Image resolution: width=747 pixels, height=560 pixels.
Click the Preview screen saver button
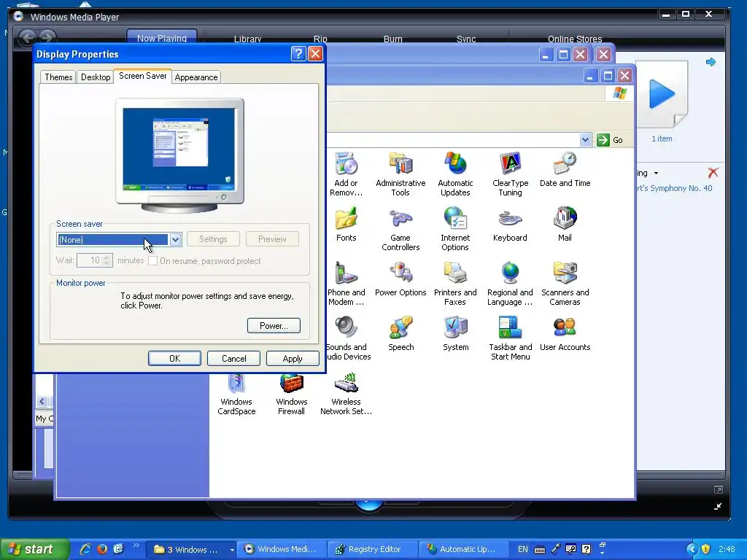[x=272, y=239]
